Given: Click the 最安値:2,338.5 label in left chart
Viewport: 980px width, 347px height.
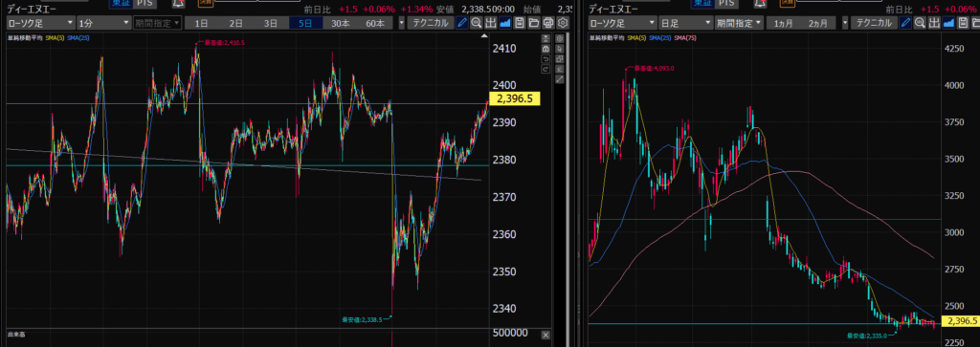Looking at the screenshot, I should pyautogui.click(x=363, y=319).
